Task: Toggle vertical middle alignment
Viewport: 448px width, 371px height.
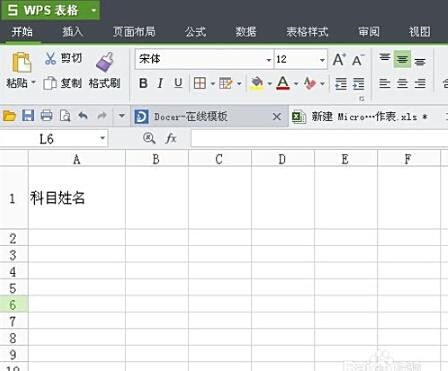Action: pos(402,59)
